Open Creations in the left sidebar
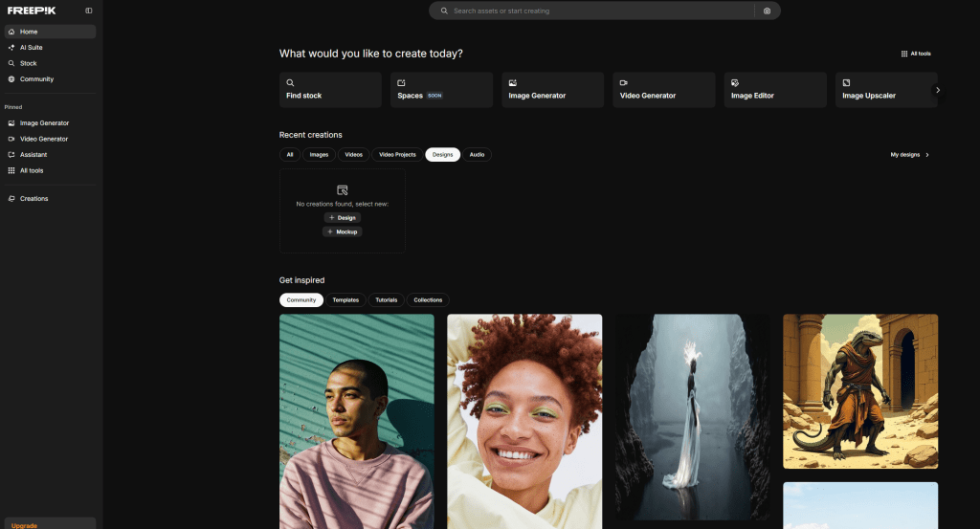The width and height of the screenshot is (980, 529). (33, 199)
